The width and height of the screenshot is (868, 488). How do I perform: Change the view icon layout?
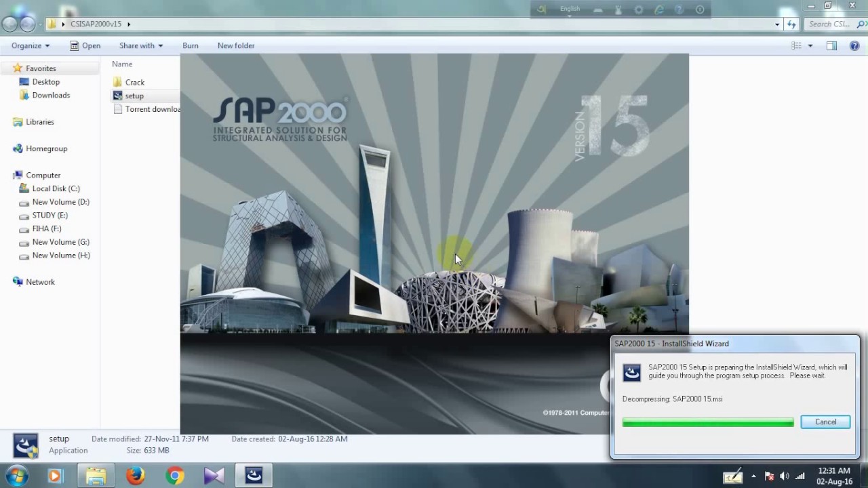(x=797, y=45)
